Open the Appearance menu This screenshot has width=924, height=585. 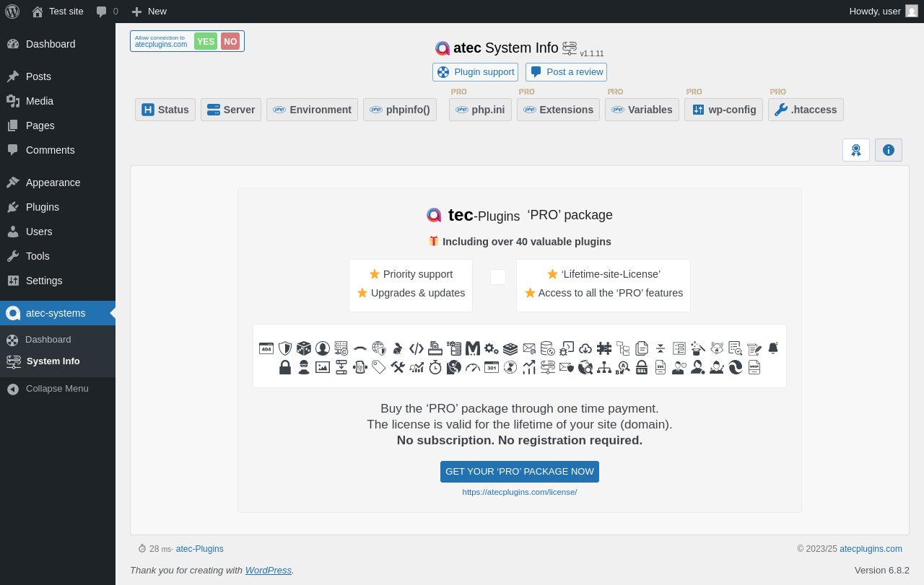point(58,182)
